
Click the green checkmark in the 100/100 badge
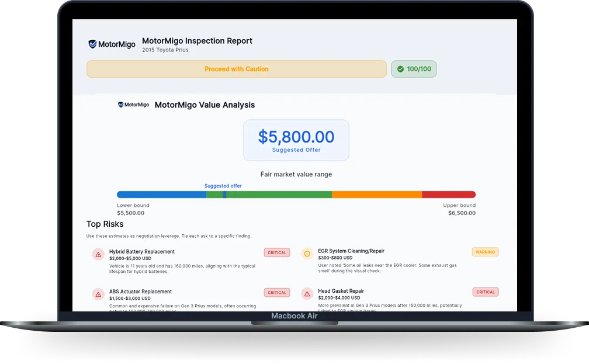(400, 69)
